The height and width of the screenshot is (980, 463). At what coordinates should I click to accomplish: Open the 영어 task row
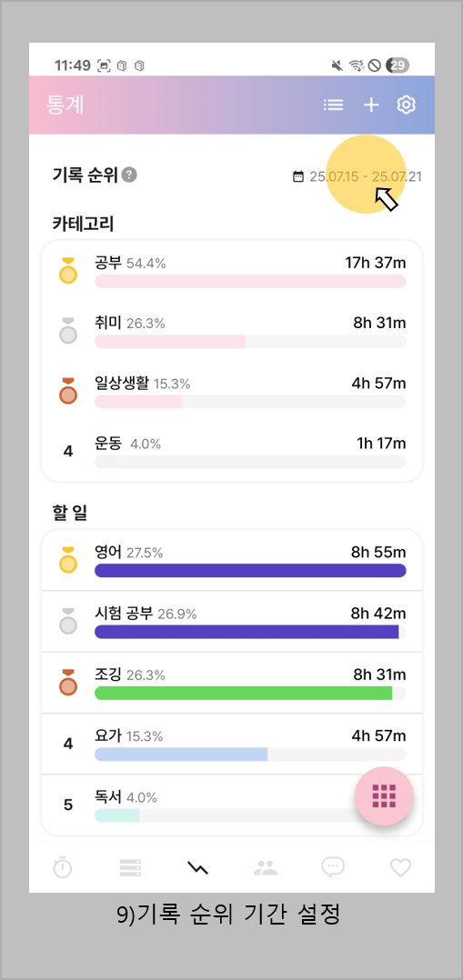click(231, 560)
